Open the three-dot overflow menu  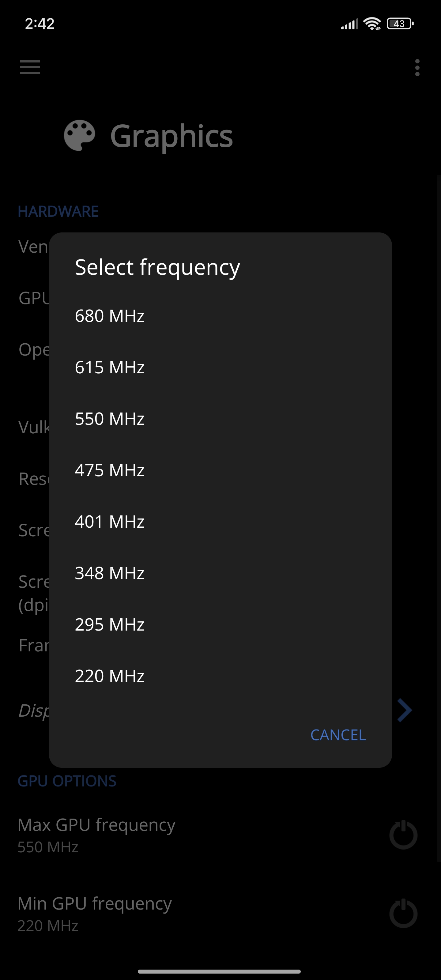click(417, 68)
